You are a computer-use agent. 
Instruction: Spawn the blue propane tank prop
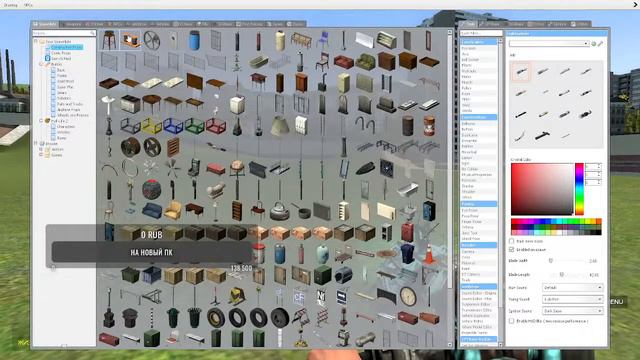coord(280,254)
